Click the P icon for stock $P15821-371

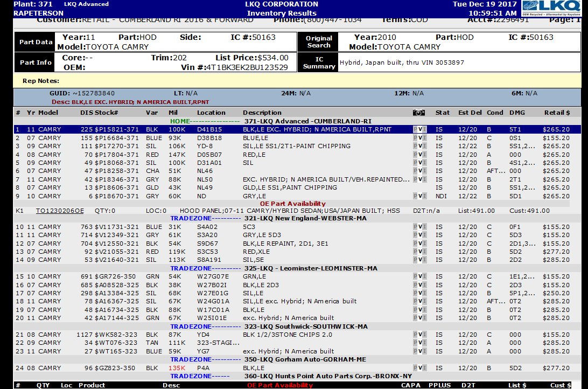[415, 129]
